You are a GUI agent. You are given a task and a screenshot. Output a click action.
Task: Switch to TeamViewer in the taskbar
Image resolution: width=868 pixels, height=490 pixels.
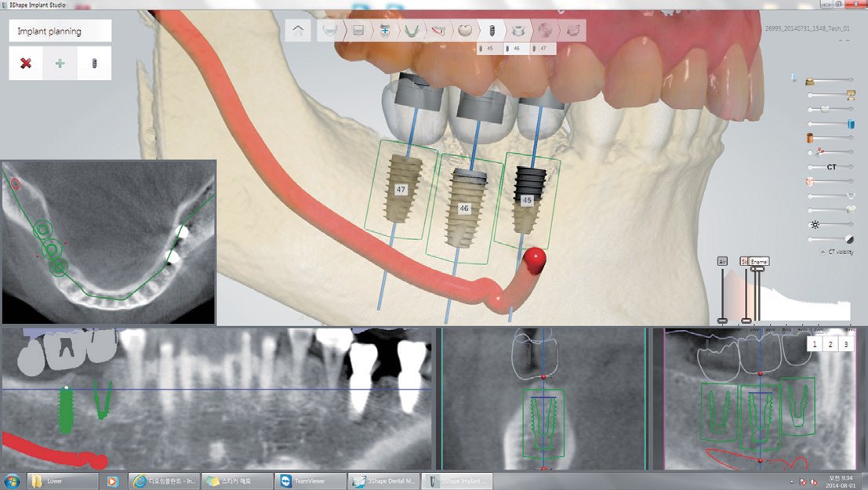coord(310,481)
